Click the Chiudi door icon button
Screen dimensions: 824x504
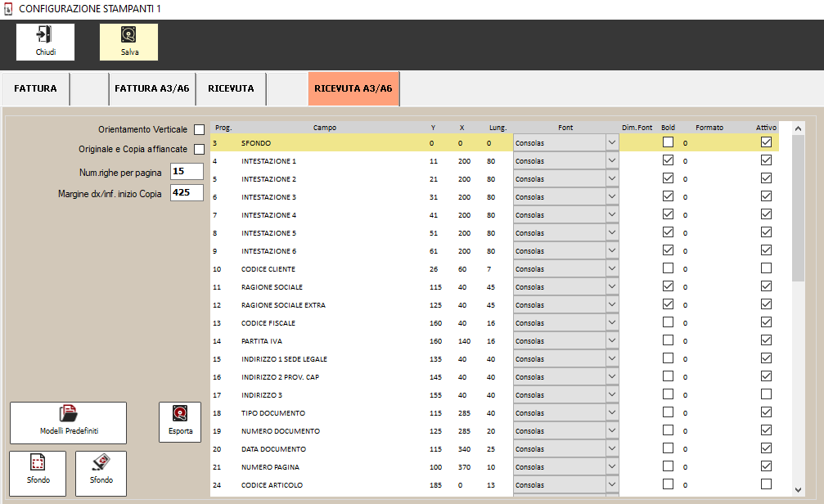pos(45,41)
